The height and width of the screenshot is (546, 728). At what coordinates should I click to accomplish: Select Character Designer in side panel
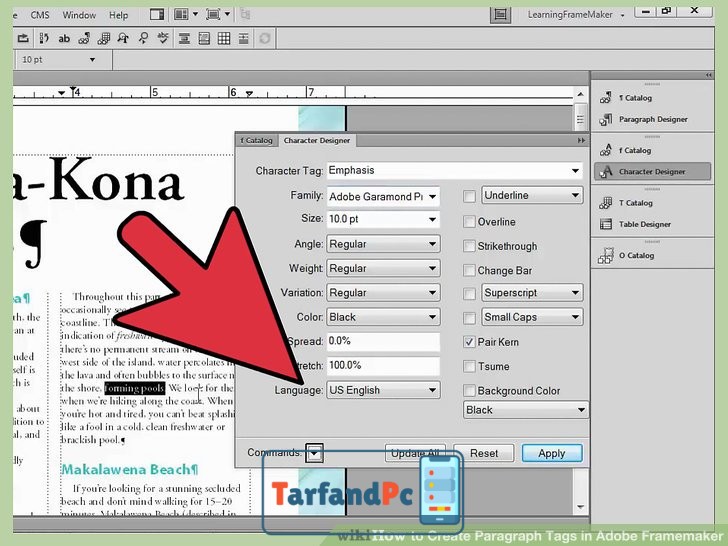tap(652, 171)
